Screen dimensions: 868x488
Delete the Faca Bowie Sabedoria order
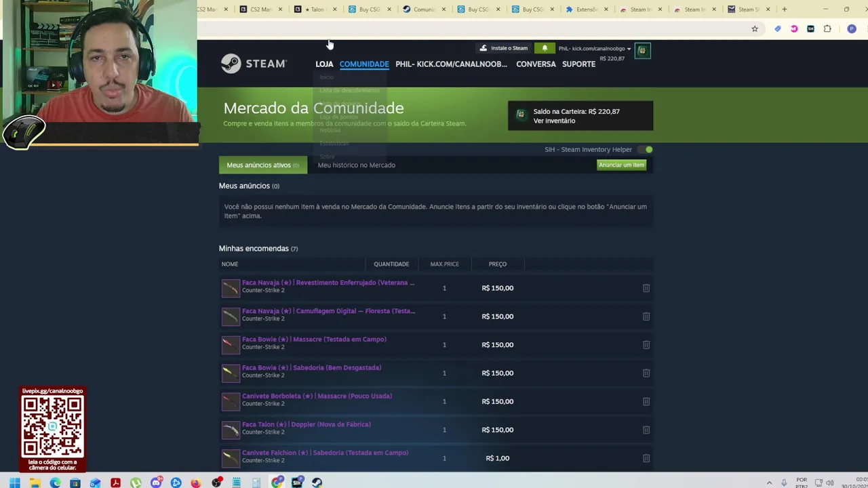pyautogui.click(x=646, y=373)
